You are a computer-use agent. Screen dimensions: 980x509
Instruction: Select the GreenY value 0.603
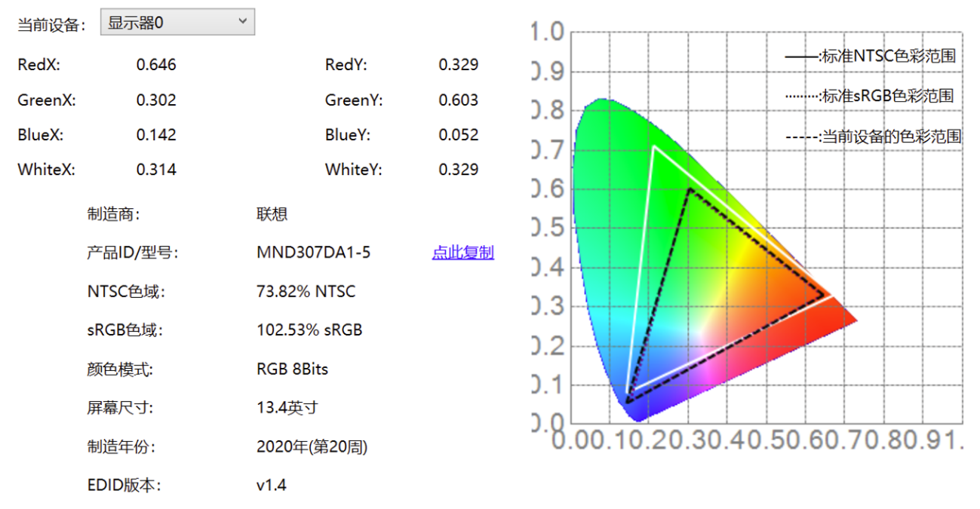459,100
